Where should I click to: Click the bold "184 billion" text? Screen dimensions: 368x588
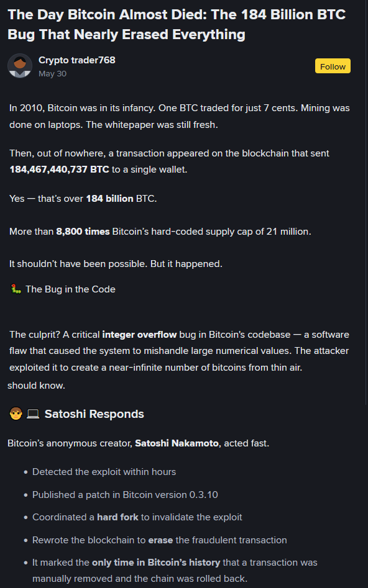click(109, 198)
